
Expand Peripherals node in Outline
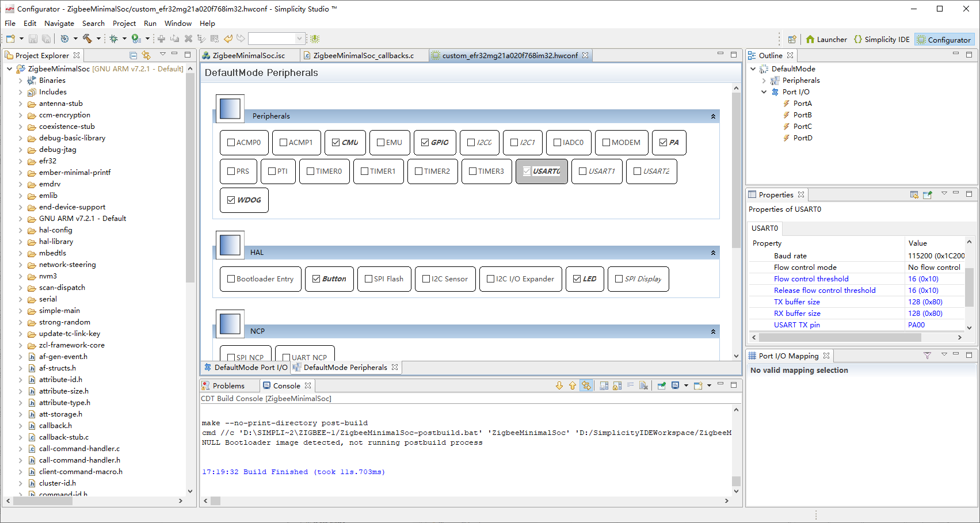pos(764,81)
